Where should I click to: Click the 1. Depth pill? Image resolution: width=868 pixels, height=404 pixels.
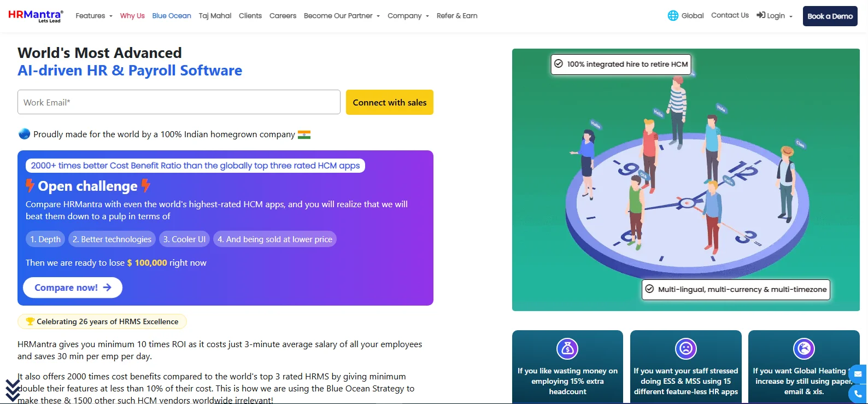point(45,239)
